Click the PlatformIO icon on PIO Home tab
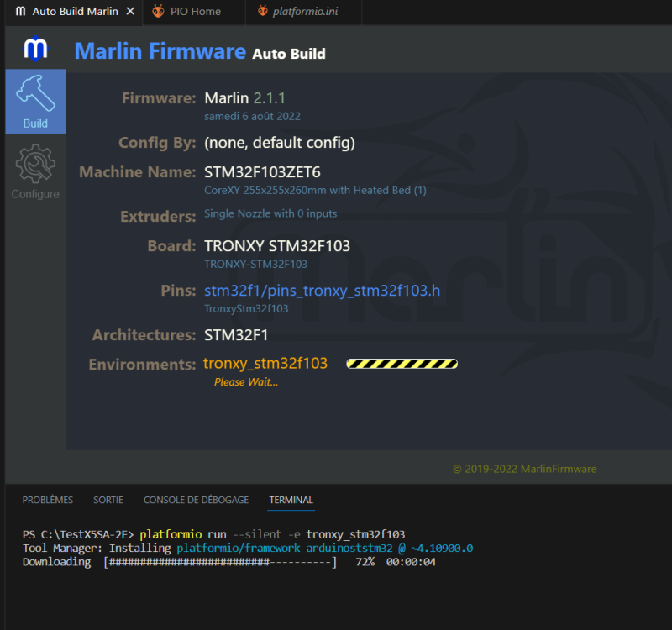The height and width of the screenshot is (630, 672). [x=158, y=11]
